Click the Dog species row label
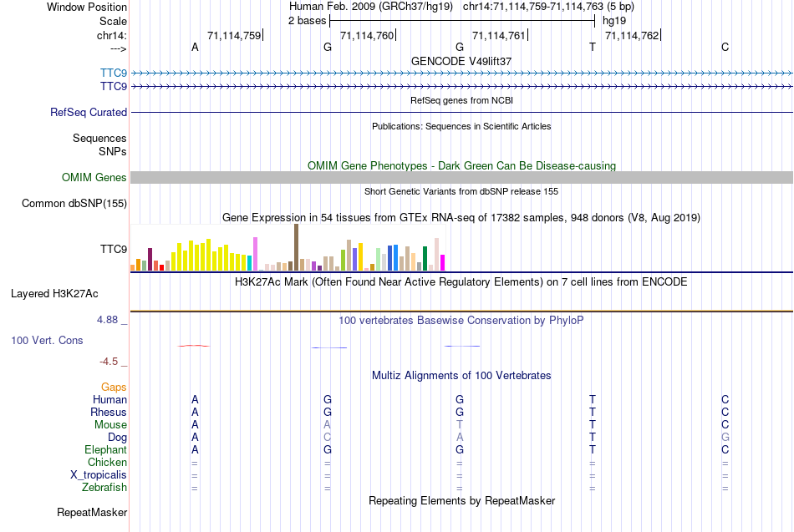The height and width of the screenshot is (532, 794). click(118, 438)
